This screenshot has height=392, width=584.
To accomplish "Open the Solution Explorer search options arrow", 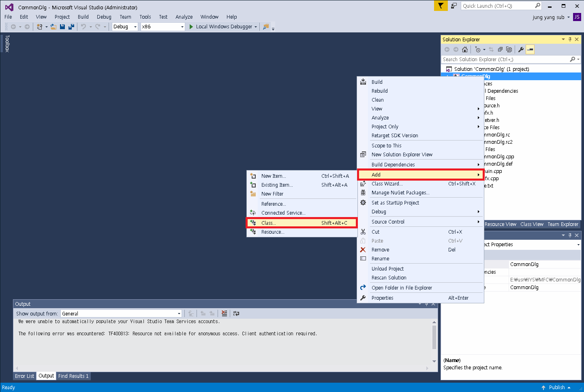I will (578, 60).
